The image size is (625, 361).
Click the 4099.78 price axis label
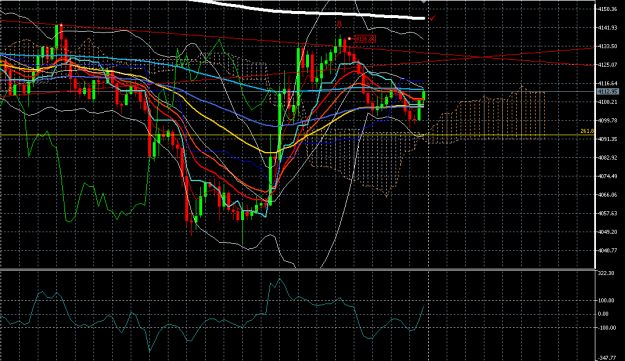(x=607, y=120)
